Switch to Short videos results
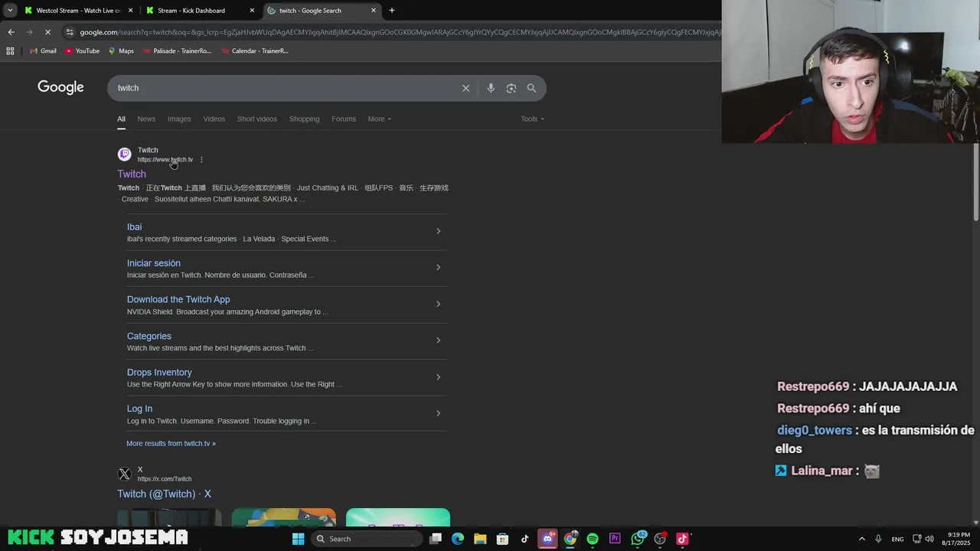The width and height of the screenshot is (980, 551). coord(257,119)
